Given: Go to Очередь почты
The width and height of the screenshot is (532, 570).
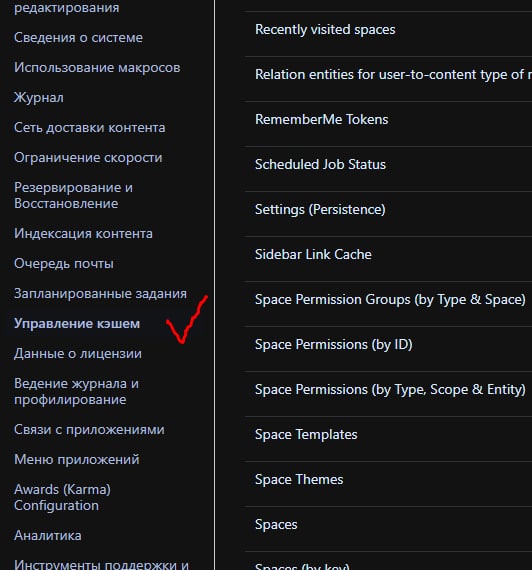Looking at the screenshot, I should click(64, 264).
